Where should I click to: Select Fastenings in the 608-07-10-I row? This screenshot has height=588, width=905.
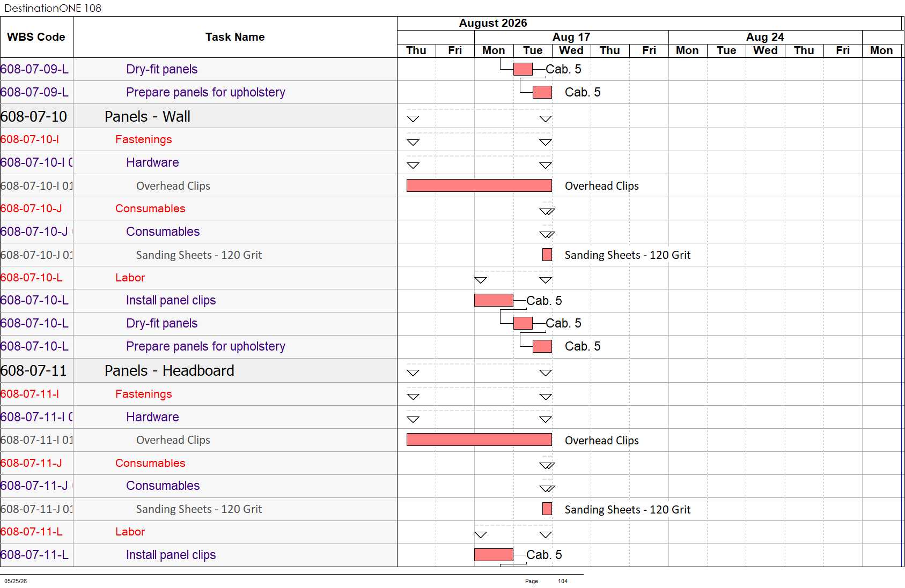click(x=144, y=139)
